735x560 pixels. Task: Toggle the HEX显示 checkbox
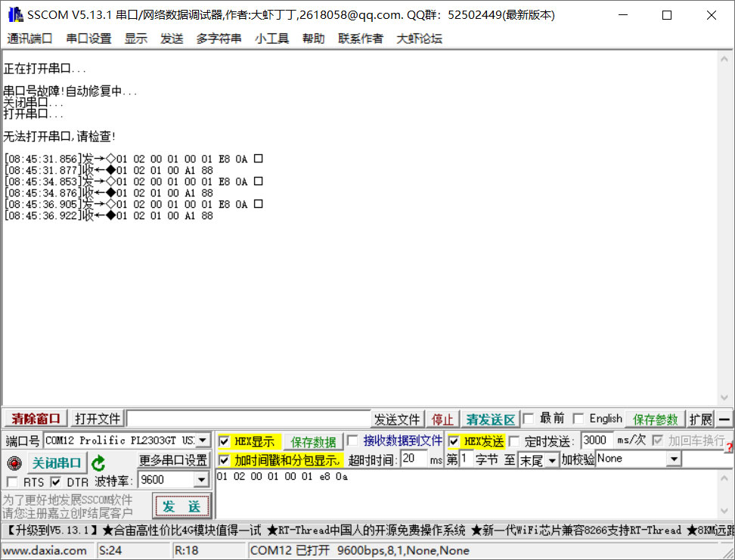coord(224,441)
